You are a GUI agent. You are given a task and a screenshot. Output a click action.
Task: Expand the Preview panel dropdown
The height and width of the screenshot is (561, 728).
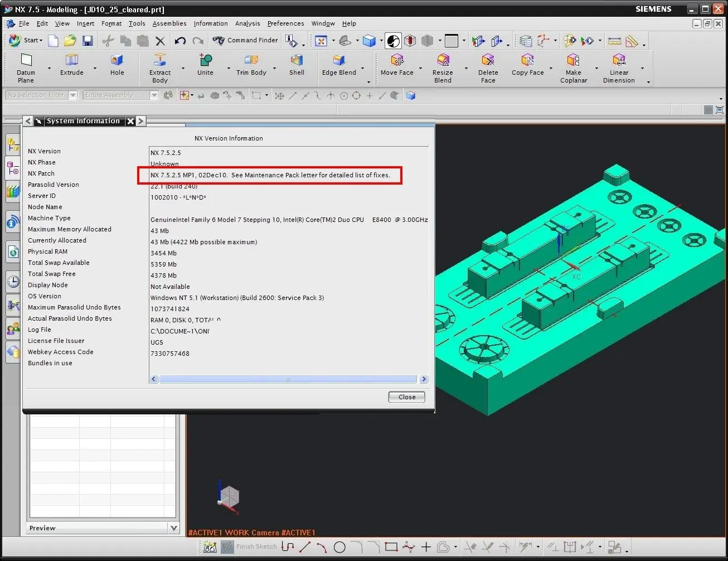(174, 528)
